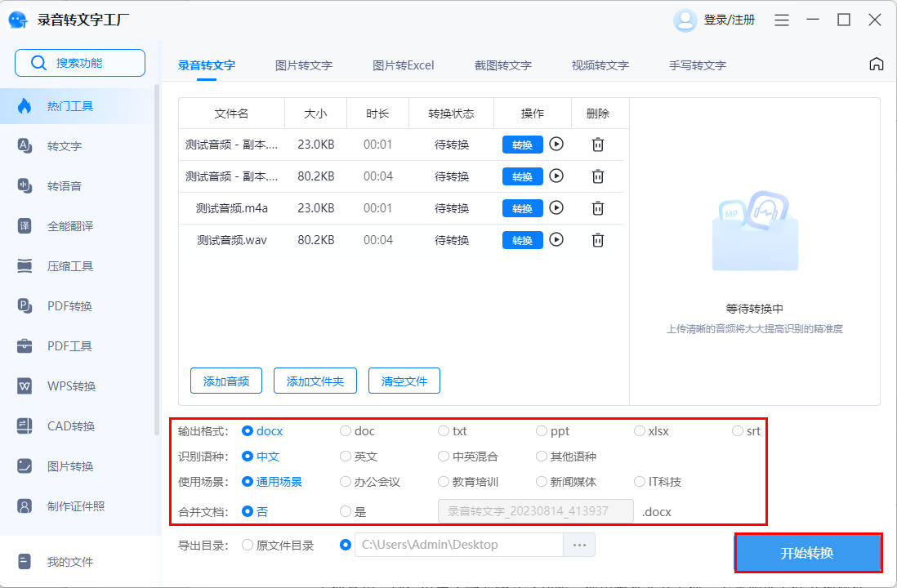Select srt as the output format
This screenshot has height=588, width=897.
pyautogui.click(x=737, y=430)
